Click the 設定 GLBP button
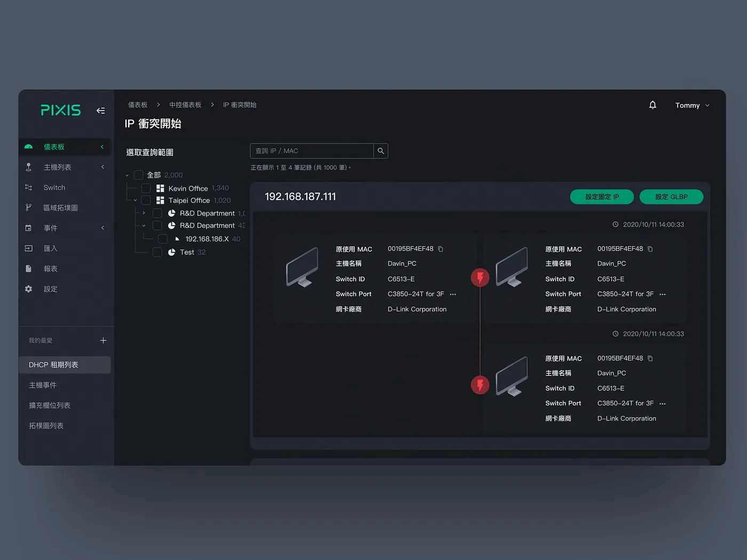 (x=671, y=197)
